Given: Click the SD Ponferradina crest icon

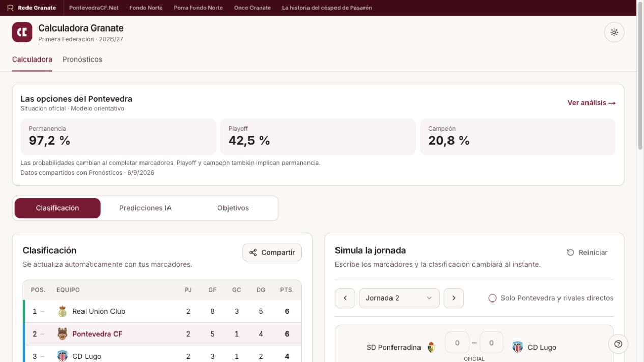Looking at the screenshot, I should (431, 347).
